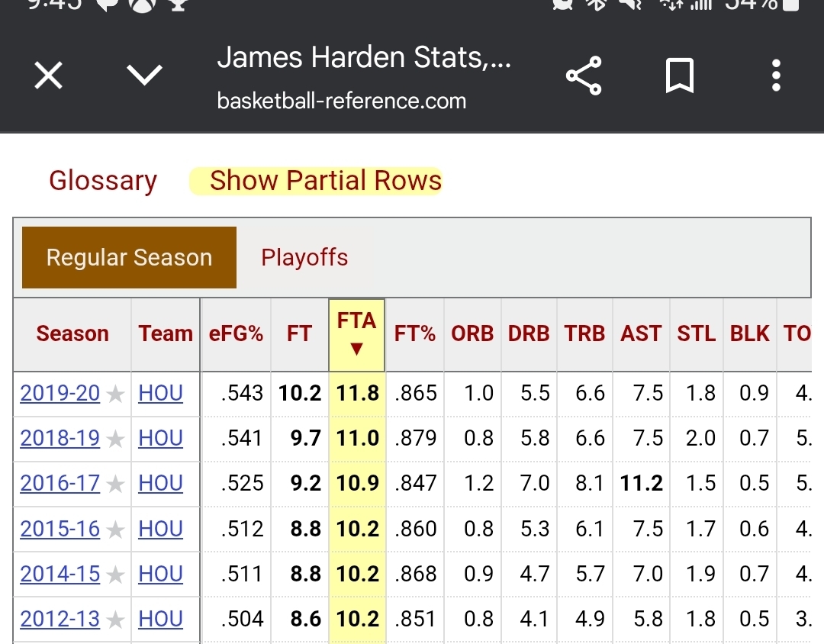
Task: Expand the tab dropdown chevron
Action: tap(144, 76)
